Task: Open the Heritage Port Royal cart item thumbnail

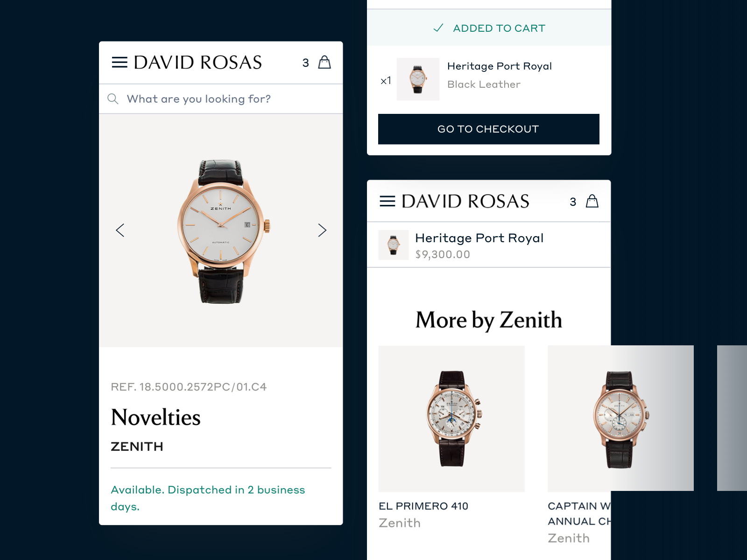Action: click(418, 79)
